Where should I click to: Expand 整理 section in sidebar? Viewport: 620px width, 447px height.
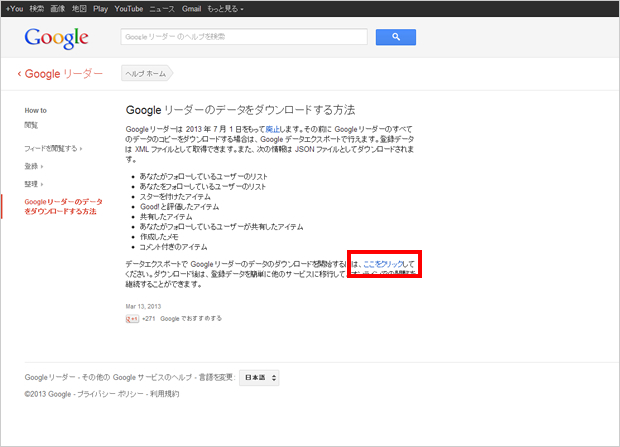[x=34, y=184]
